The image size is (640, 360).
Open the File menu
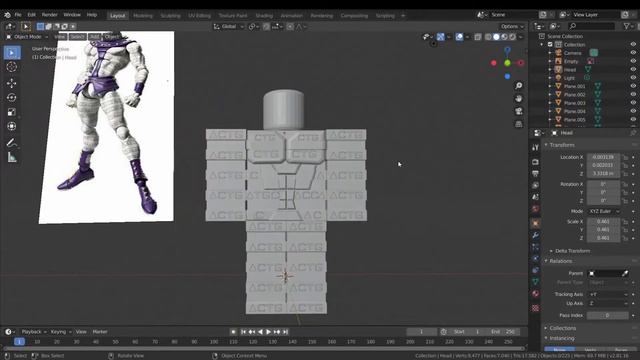(x=18, y=15)
